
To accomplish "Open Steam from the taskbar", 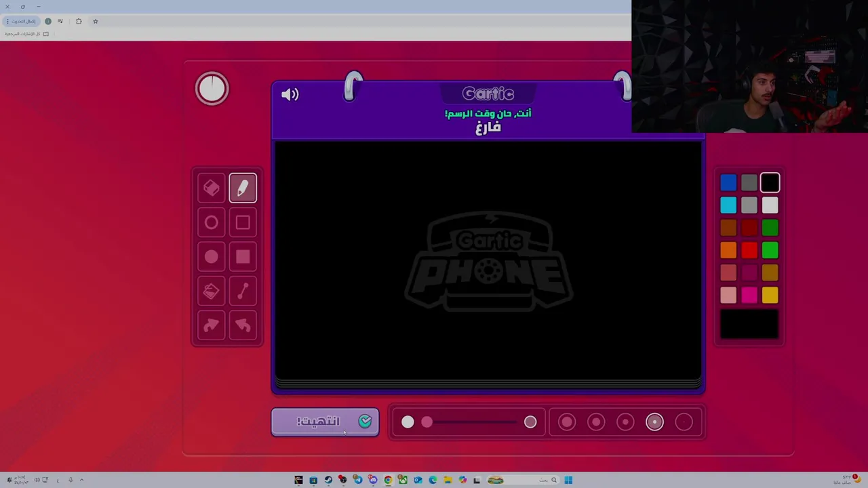I will 328,480.
